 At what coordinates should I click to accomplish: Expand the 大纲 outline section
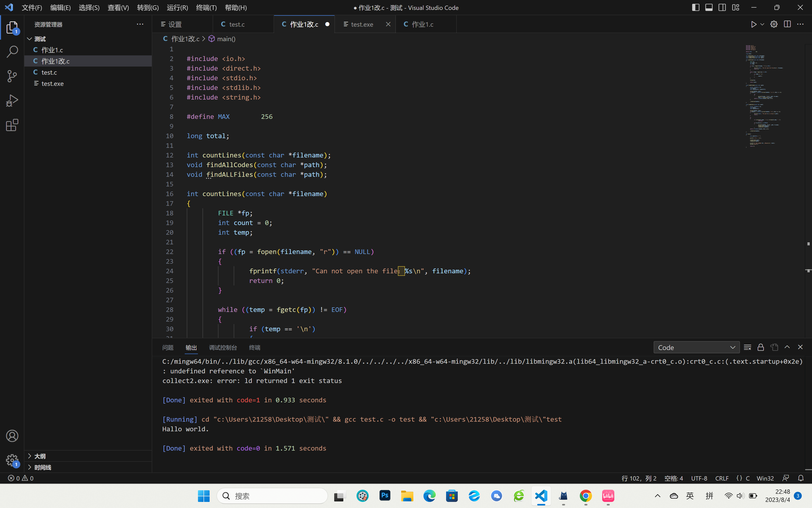coord(88,456)
